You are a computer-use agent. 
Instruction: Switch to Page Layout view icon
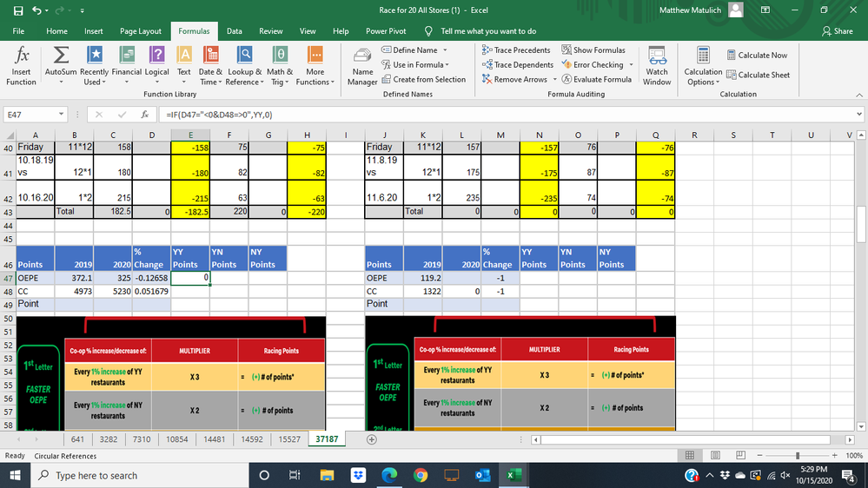tap(715, 455)
